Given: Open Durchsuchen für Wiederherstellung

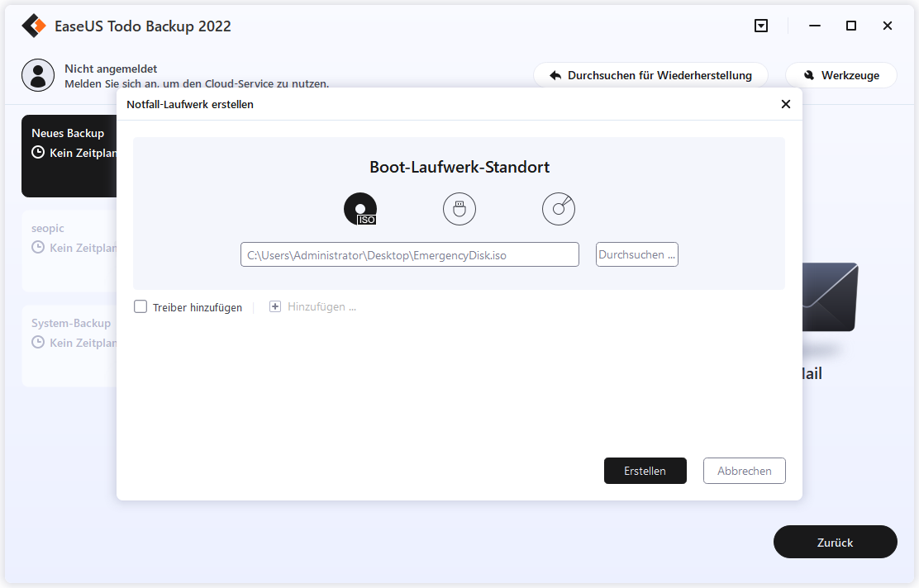Looking at the screenshot, I should [650, 75].
